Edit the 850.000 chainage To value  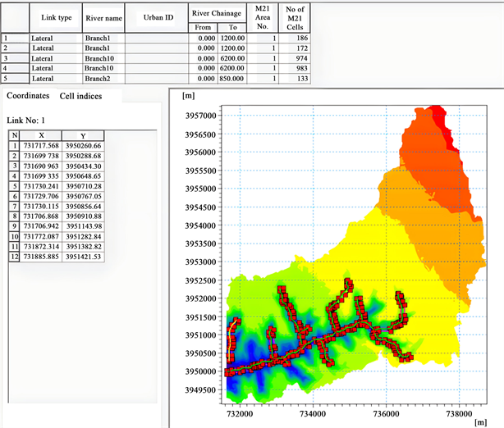[230, 79]
